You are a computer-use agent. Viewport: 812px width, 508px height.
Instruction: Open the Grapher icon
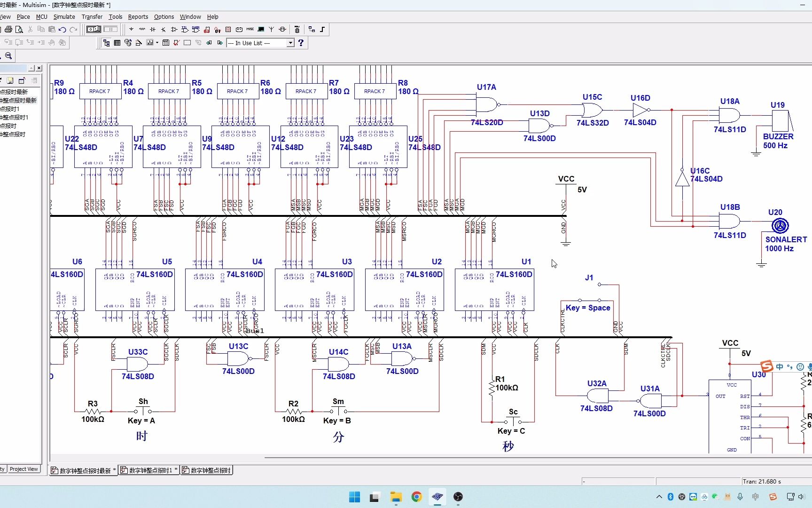pyautogui.click(x=149, y=43)
